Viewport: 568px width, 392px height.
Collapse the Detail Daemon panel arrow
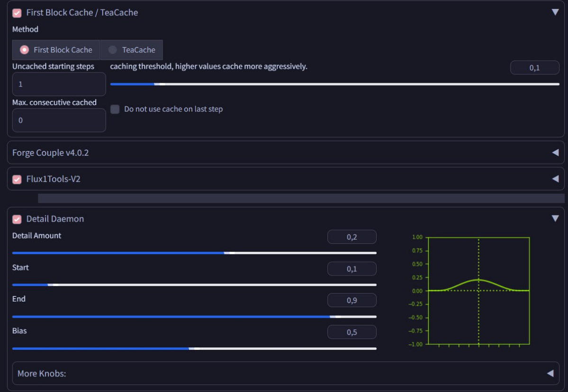pyautogui.click(x=555, y=219)
